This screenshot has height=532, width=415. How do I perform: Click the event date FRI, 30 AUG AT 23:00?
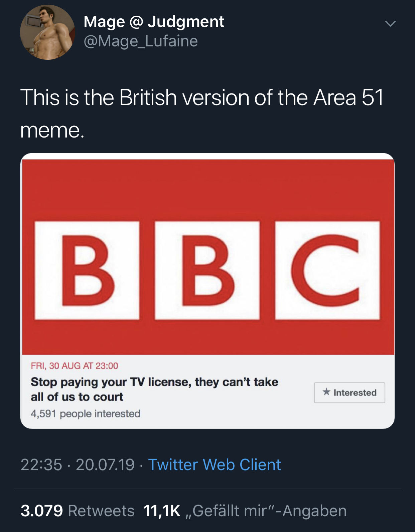point(75,366)
